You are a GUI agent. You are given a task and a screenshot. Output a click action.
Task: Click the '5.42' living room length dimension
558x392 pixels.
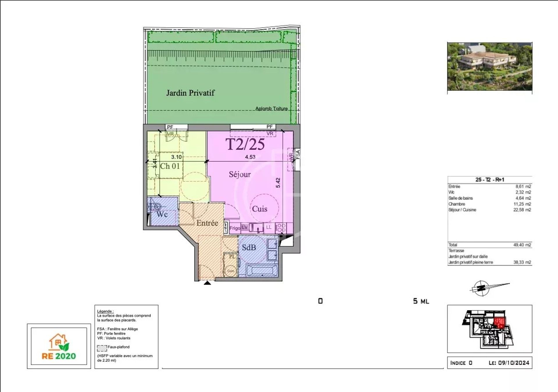(x=278, y=182)
